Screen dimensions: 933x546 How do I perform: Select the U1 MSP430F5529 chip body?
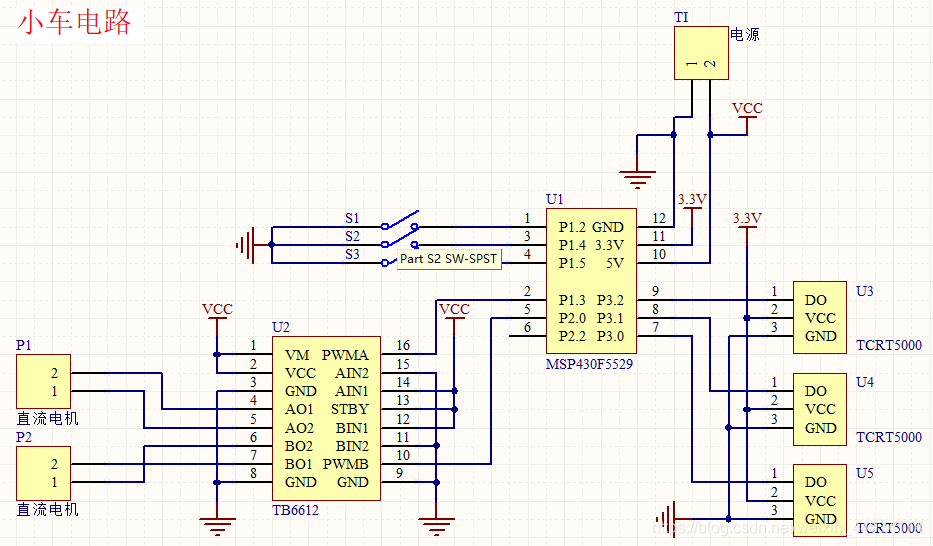click(x=591, y=281)
